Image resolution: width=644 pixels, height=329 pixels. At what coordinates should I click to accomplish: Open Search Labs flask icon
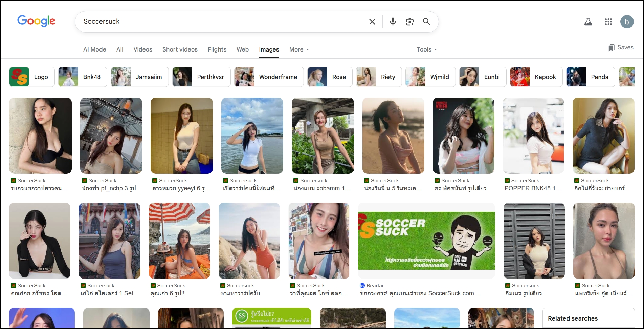(x=588, y=22)
